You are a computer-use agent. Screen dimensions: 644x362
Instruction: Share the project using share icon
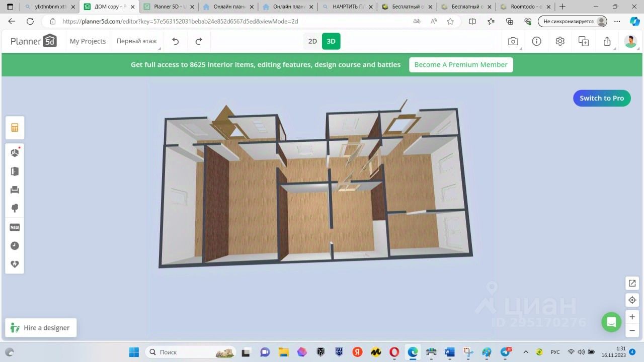[607, 41]
